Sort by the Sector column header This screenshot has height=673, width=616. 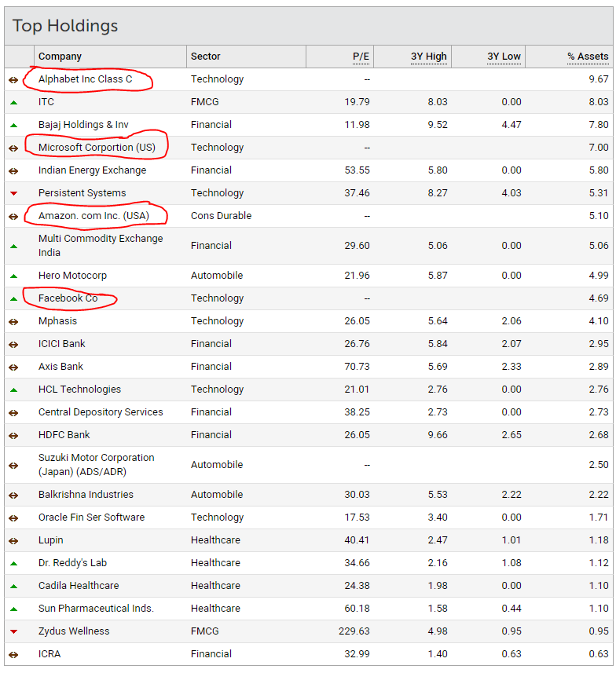pos(205,57)
